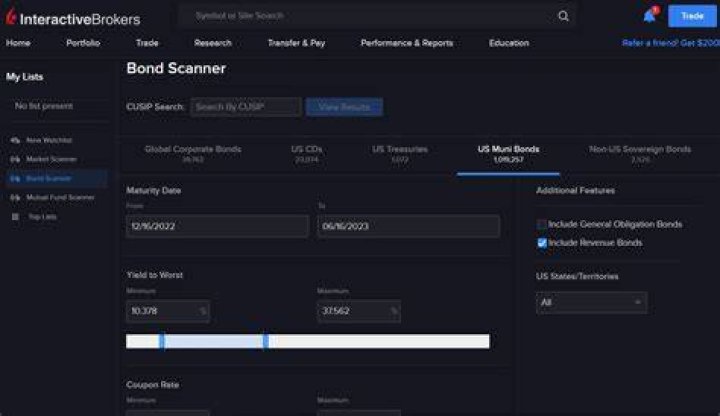Click the Yield to Worst Minimum field
Image resolution: width=720 pixels, height=416 pixels.
[168, 311]
